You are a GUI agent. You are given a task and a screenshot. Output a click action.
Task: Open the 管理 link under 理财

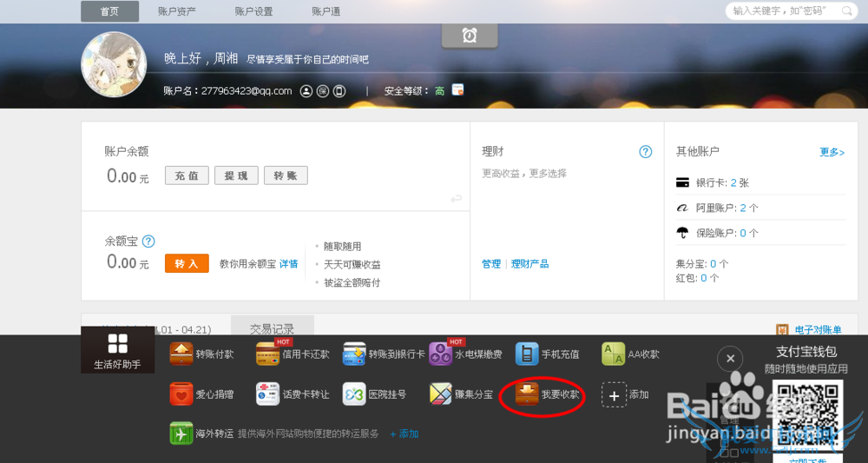pyautogui.click(x=491, y=264)
